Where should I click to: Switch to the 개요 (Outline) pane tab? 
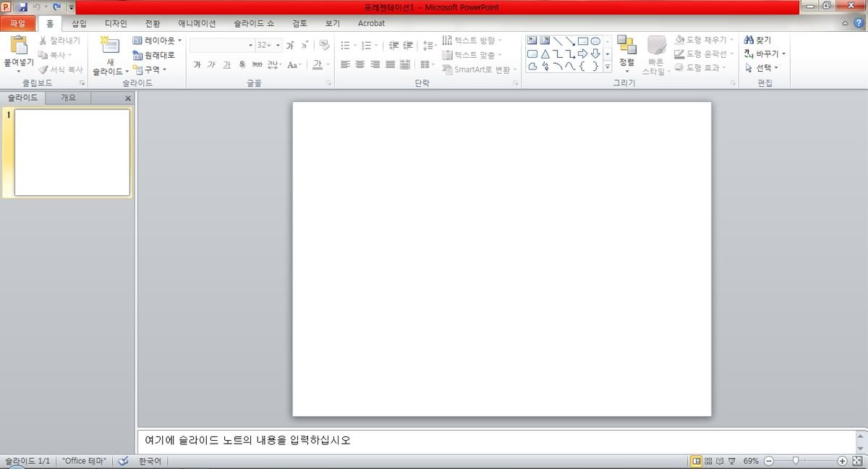[x=68, y=98]
